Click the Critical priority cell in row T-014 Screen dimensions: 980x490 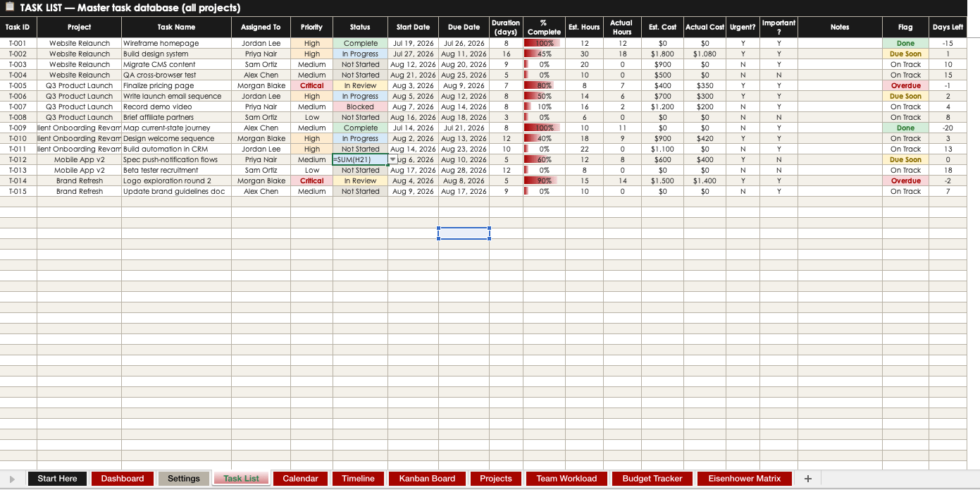point(311,181)
